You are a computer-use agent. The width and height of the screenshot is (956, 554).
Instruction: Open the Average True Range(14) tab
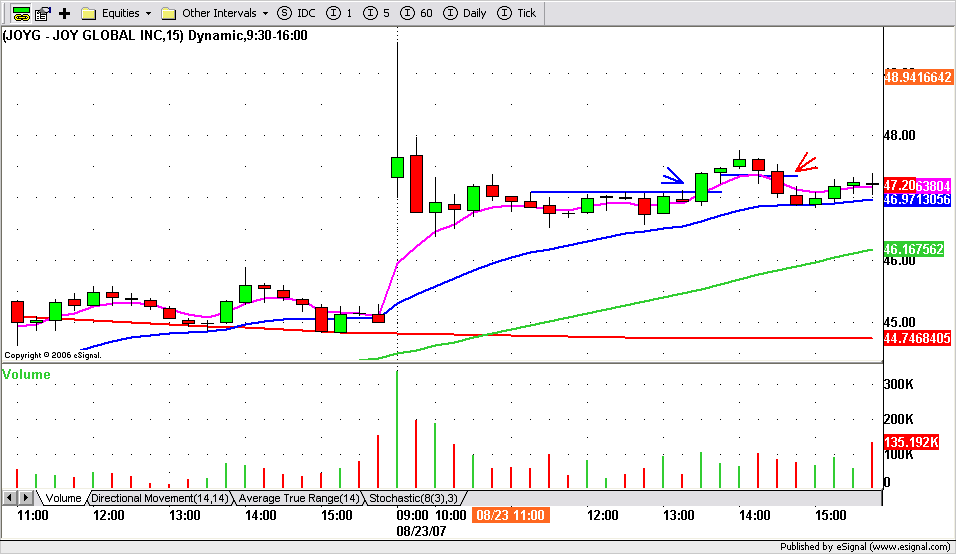pyautogui.click(x=299, y=498)
